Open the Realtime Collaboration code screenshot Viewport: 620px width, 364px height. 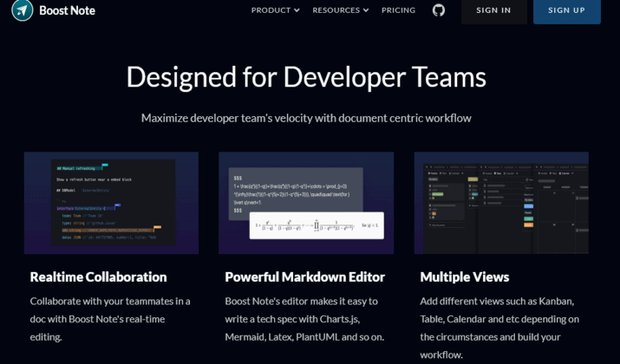coord(112,203)
